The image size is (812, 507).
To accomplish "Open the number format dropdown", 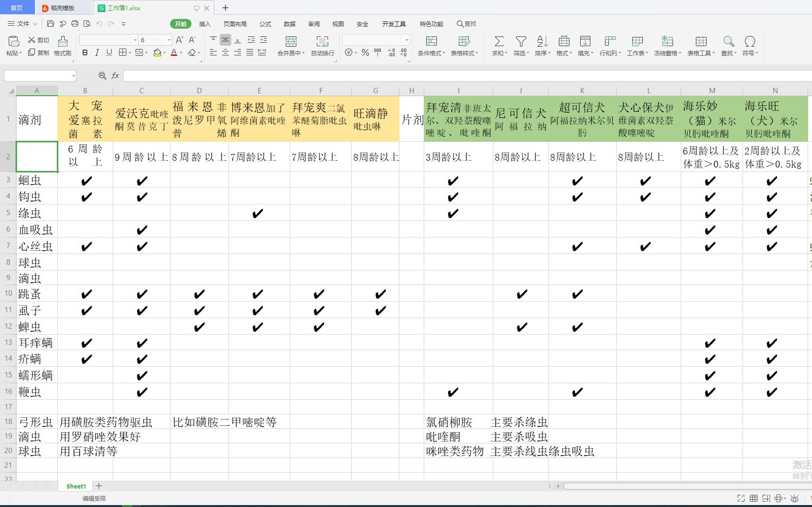I will (407, 40).
